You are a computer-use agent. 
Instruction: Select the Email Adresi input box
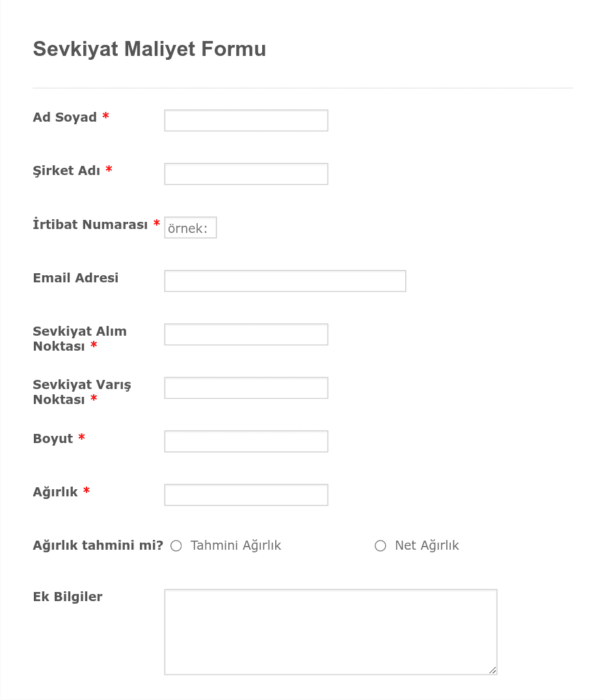pyautogui.click(x=285, y=281)
